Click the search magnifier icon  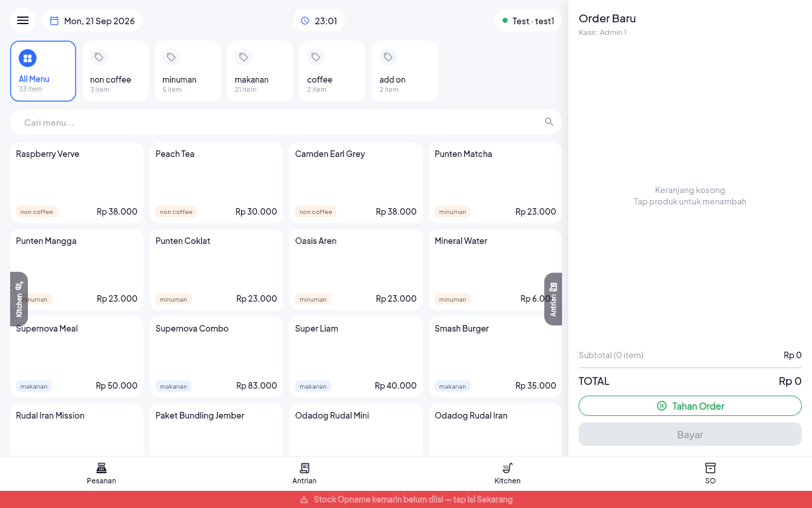click(549, 122)
